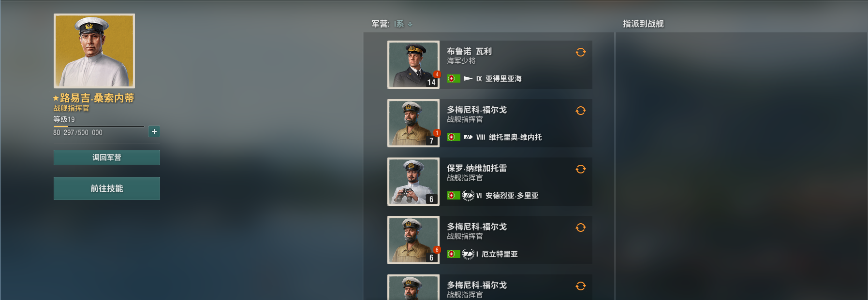Click the 前往技能 button

pos(107,188)
